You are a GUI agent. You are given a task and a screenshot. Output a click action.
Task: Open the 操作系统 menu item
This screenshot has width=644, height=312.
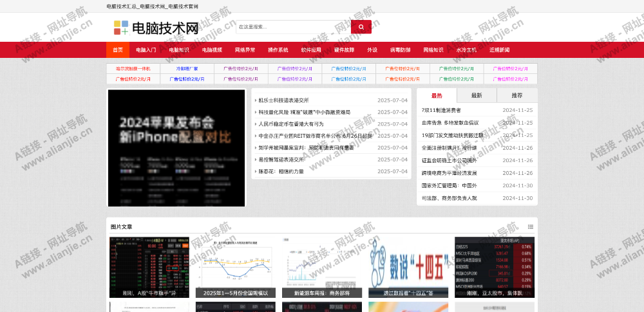pos(278,50)
